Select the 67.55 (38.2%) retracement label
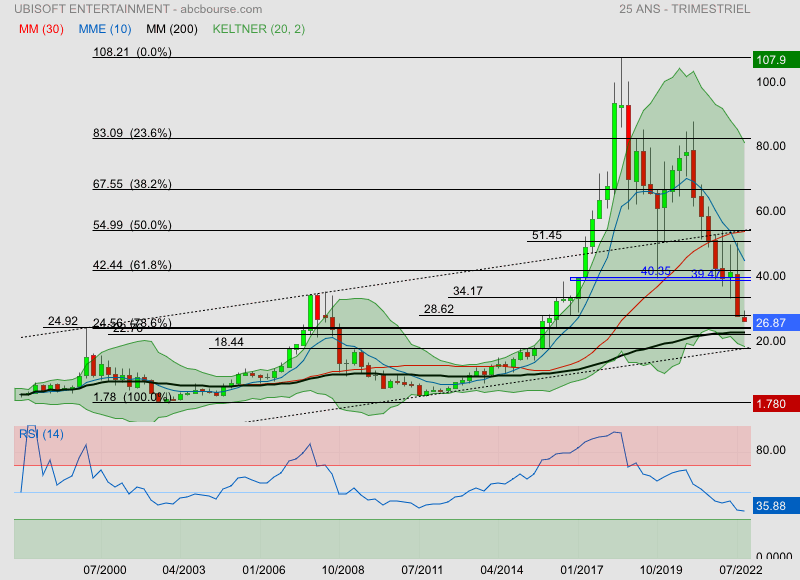 coord(132,184)
